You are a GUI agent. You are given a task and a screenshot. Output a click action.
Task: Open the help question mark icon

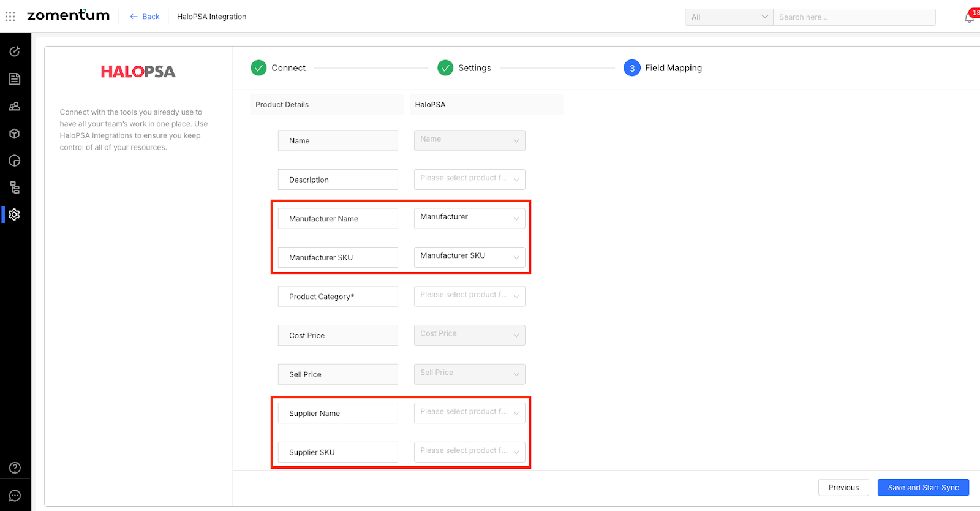[15, 468]
